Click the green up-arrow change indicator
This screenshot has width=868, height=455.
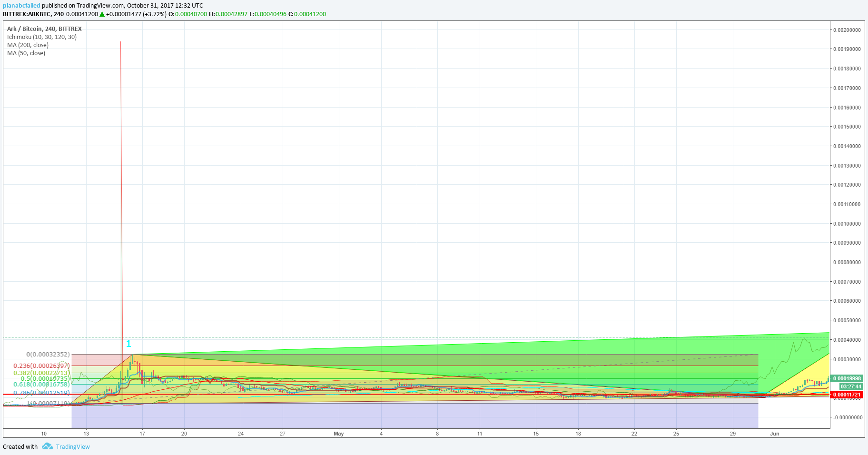pos(102,14)
